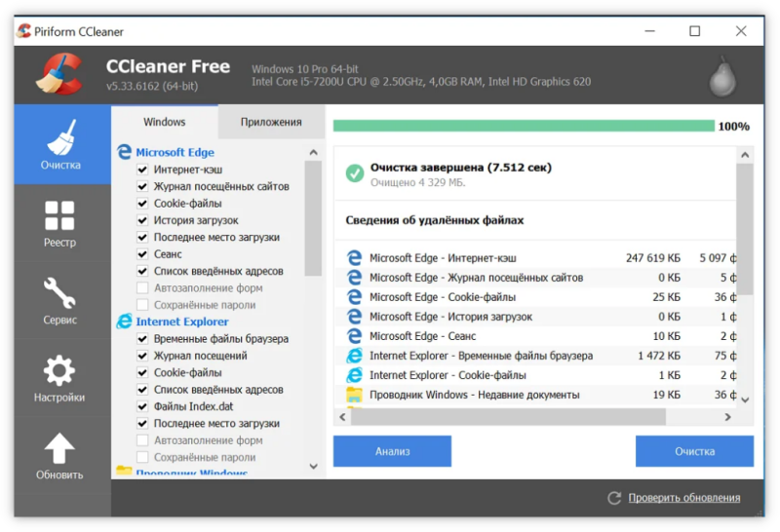Enable Edge Сохранённые пароли checkbox
Screen dimensions: 780x532
[142, 305]
